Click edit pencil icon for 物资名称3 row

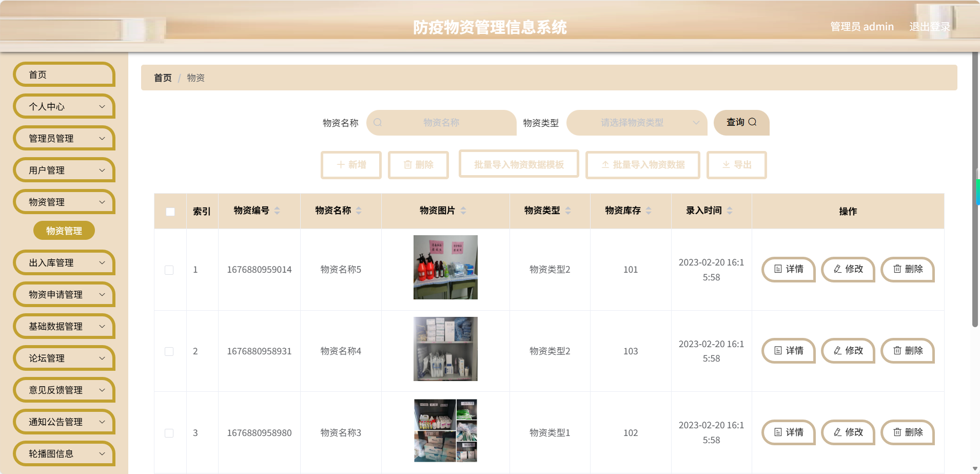[x=837, y=432]
